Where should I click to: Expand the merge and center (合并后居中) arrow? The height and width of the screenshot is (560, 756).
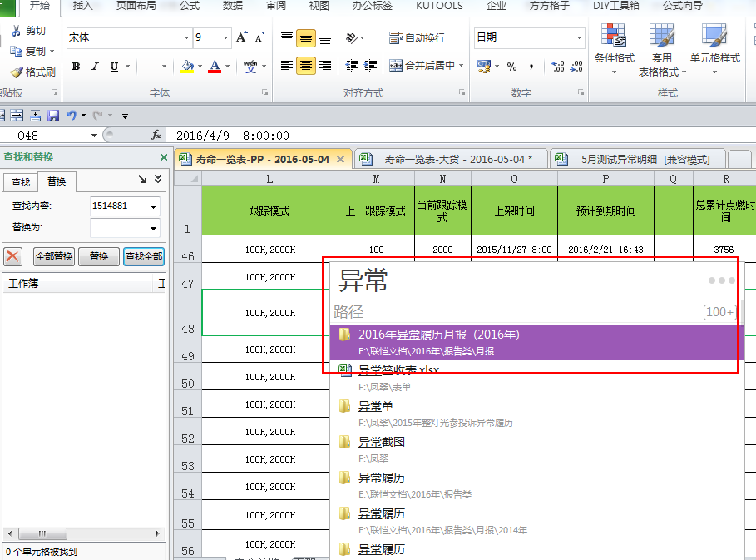(462, 66)
